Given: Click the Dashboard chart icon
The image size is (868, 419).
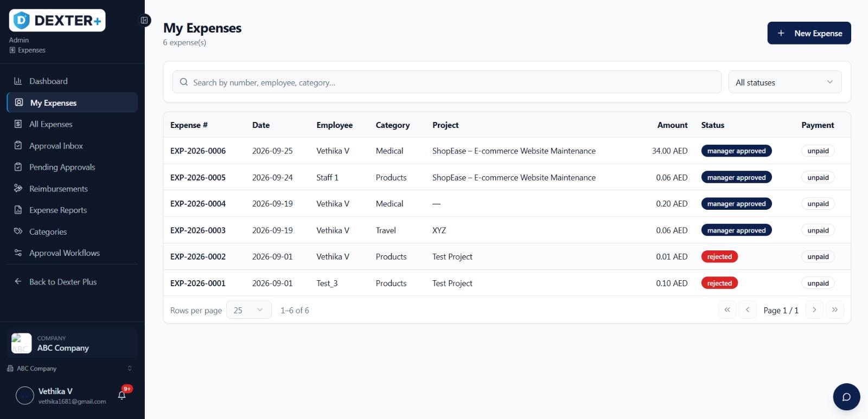Looking at the screenshot, I should pyautogui.click(x=18, y=81).
